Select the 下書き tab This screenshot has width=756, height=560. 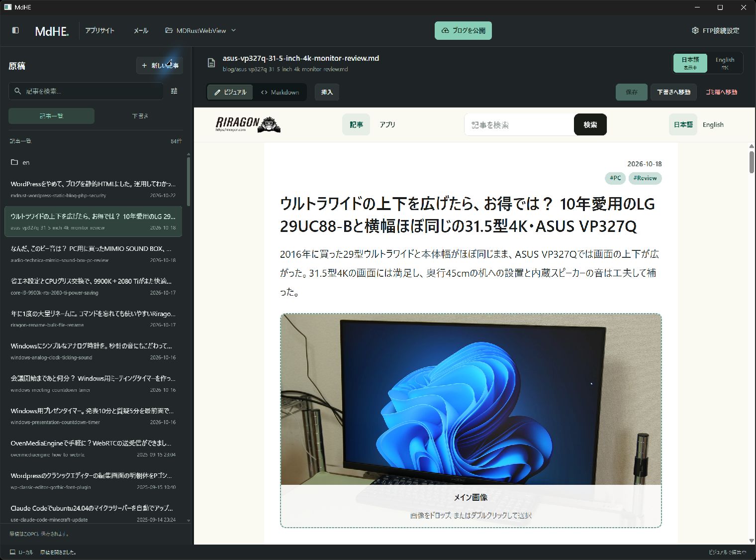(140, 116)
